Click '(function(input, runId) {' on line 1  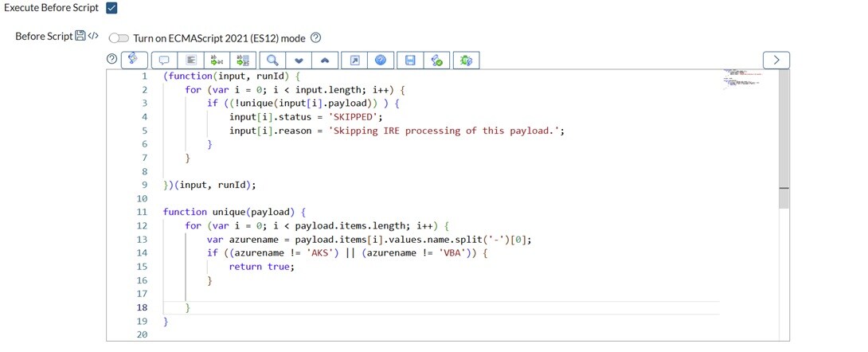pyautogui.click(x=232, y=76)
